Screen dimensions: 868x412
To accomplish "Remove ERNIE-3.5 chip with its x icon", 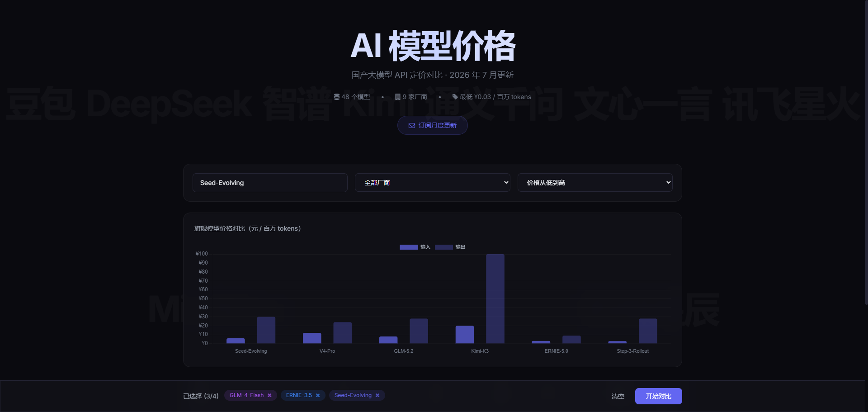I will [x=318, y=395].
